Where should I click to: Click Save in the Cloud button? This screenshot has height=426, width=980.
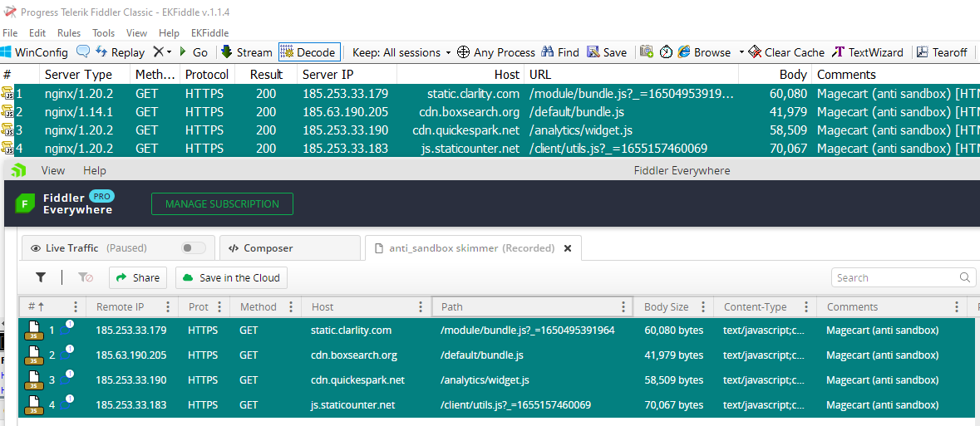[231, 277]
